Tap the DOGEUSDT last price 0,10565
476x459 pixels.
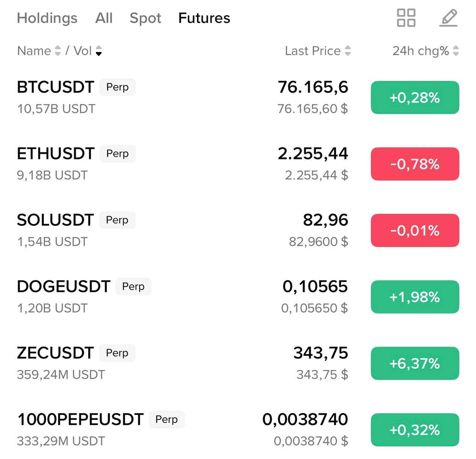pos(315,287)
